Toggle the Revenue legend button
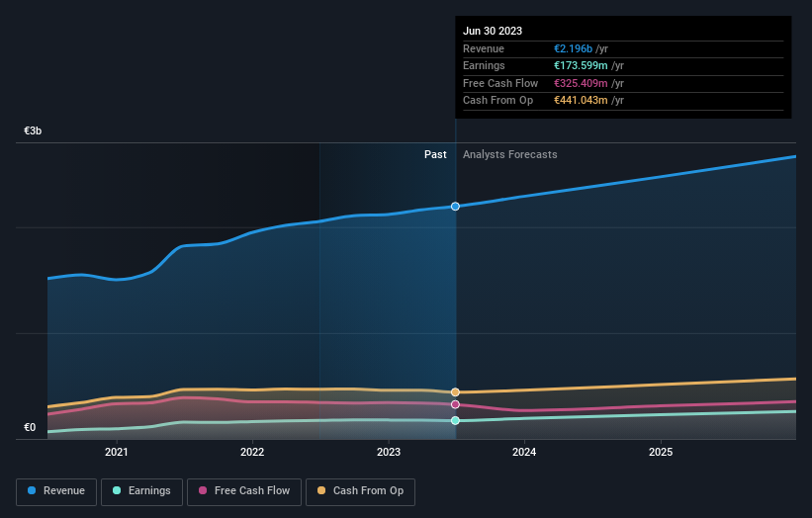 coord(56,491)
